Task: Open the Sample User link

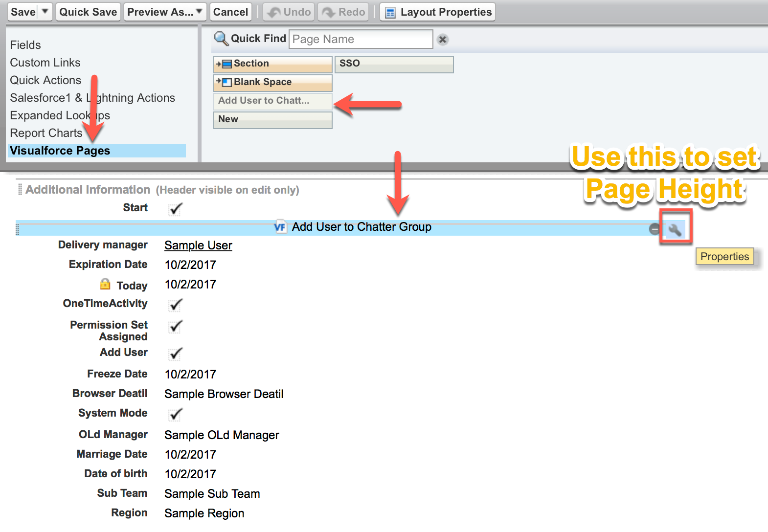Action: 198,245
